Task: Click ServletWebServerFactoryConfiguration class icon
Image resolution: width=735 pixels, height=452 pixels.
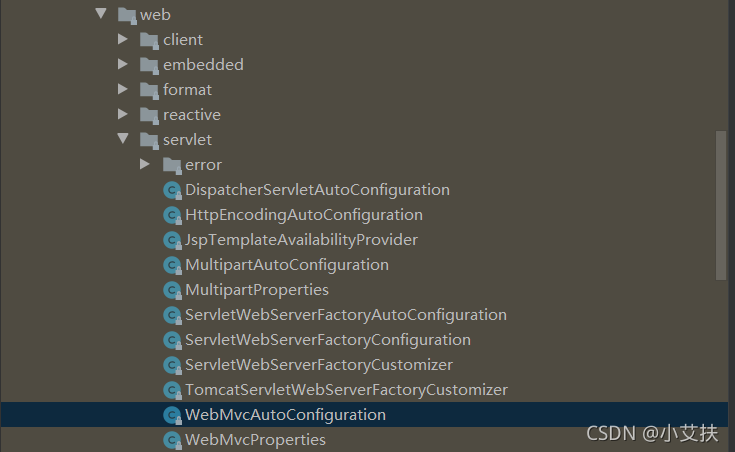Action: (x=172, y=340)
